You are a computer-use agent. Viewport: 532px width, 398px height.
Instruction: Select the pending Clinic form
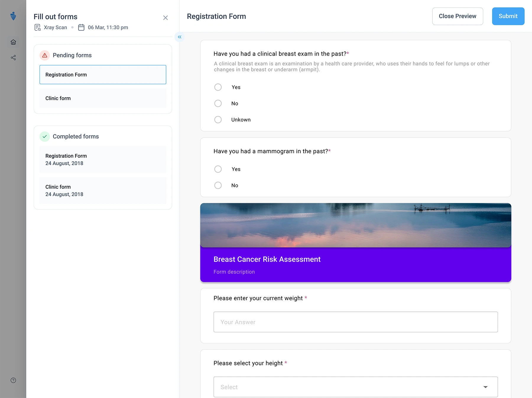coord(103,98)
